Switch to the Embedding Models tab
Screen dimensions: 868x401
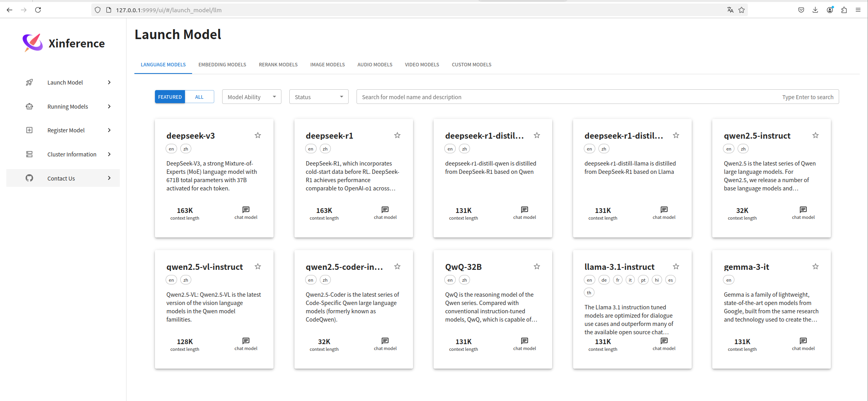coord(222,64)
